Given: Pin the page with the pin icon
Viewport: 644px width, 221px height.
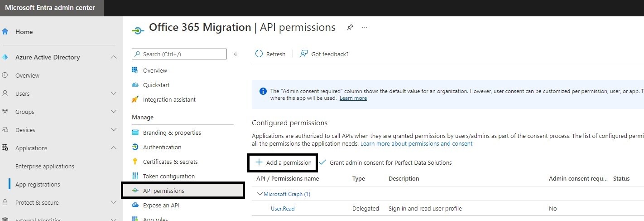Looking at the screenshot, I should 350,28.
